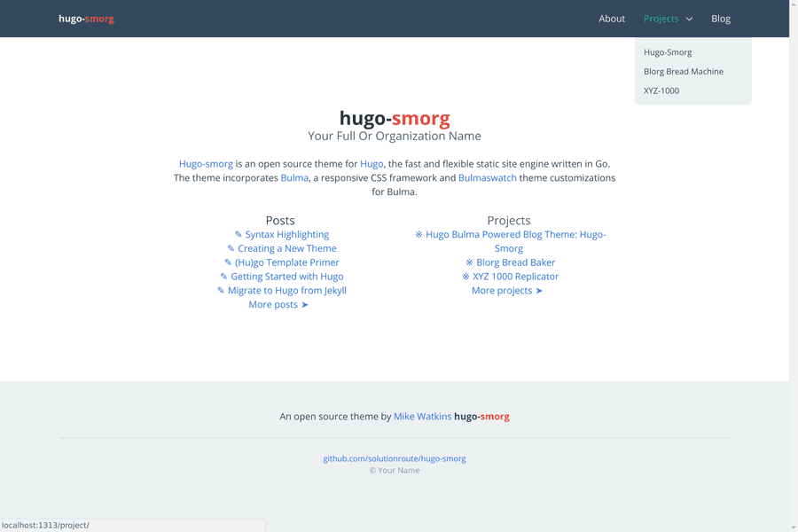Open the Getting Started with Hugo post
Viewport: 798px width, 532px height.
[x=287, y=277]
